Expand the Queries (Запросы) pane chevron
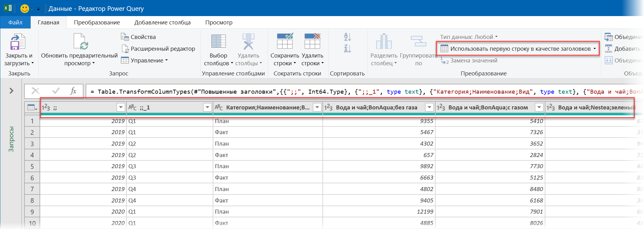This screenshot has height=230, width=644. tap(11, 91)
